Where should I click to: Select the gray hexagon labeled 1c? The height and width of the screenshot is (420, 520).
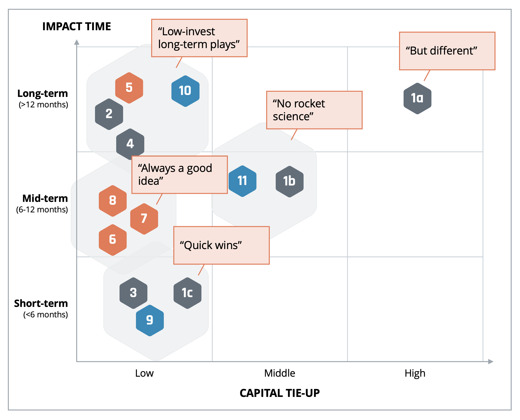coord(188,293)
